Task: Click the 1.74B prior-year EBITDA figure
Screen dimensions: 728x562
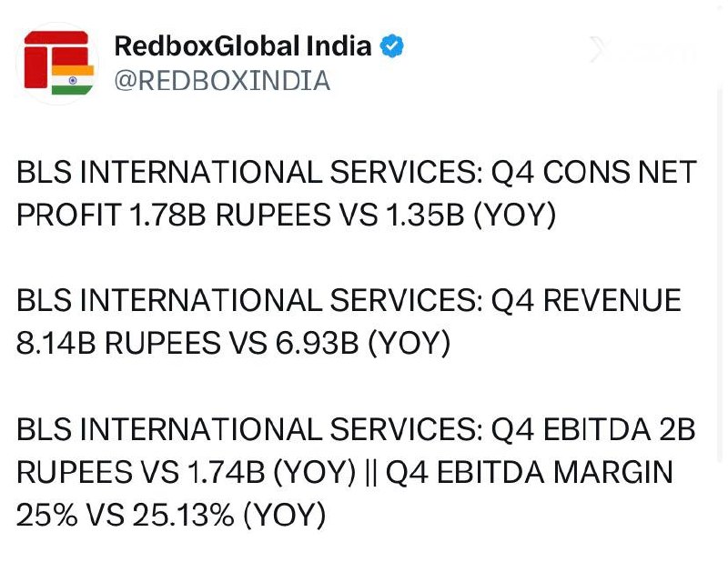Action: [226, 473]
